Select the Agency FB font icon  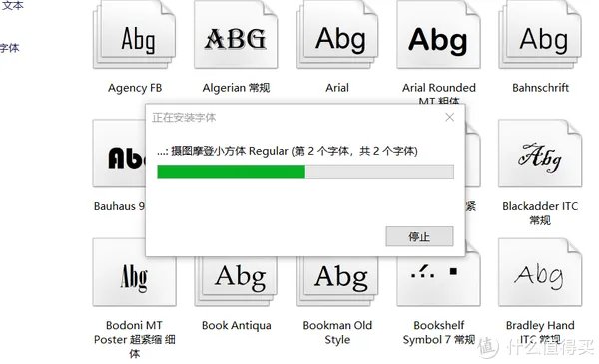click(x=134, y=35)
